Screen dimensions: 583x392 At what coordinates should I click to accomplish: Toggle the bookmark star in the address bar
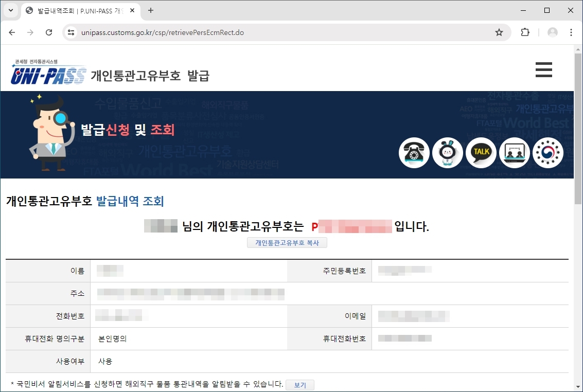[499, 32]
